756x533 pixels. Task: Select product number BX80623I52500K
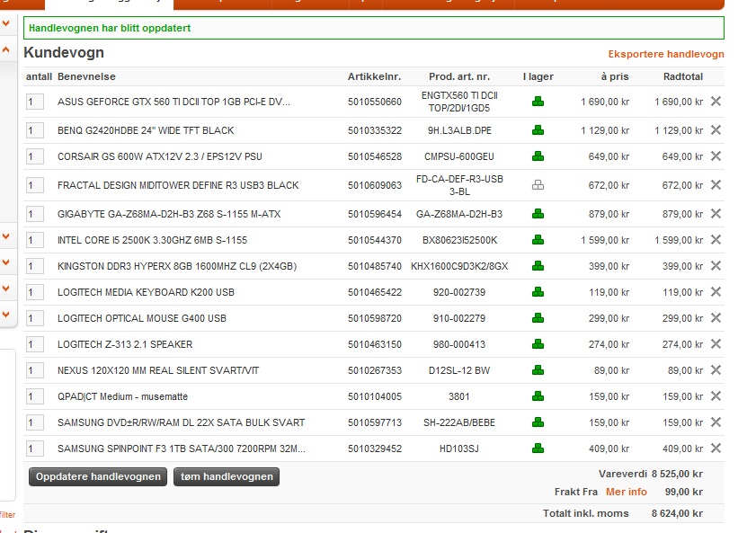pos(459,240)
